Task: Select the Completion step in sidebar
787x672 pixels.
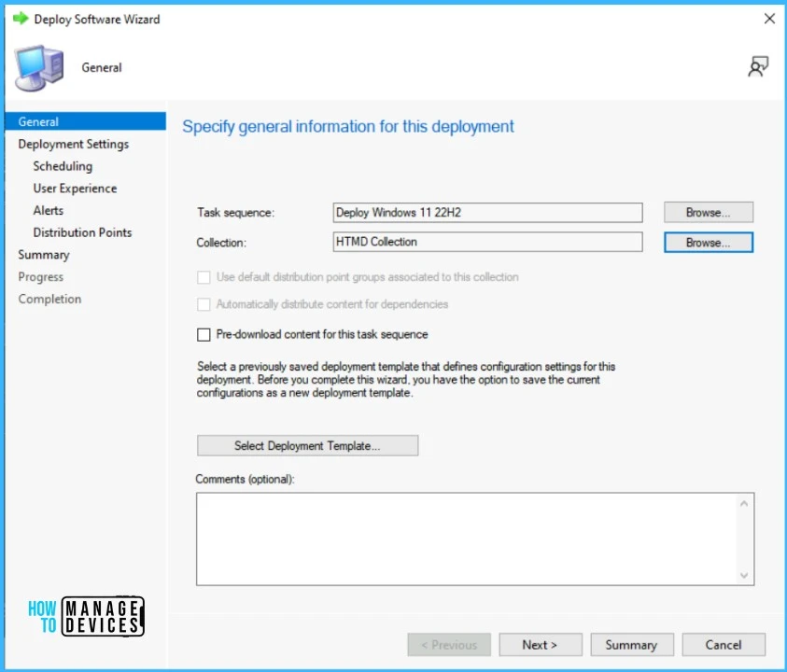Action: tap(49, 299)
